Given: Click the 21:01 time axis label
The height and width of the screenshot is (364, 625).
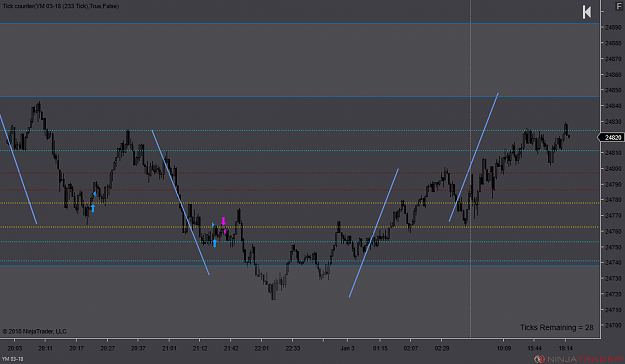Looking at the screenshot, I should pos(169,348).
